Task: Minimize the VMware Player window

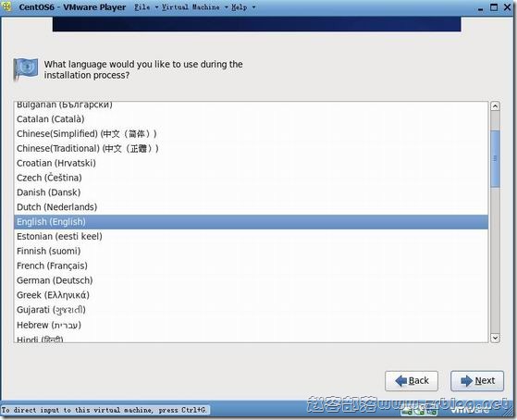Action: (480, 8)
